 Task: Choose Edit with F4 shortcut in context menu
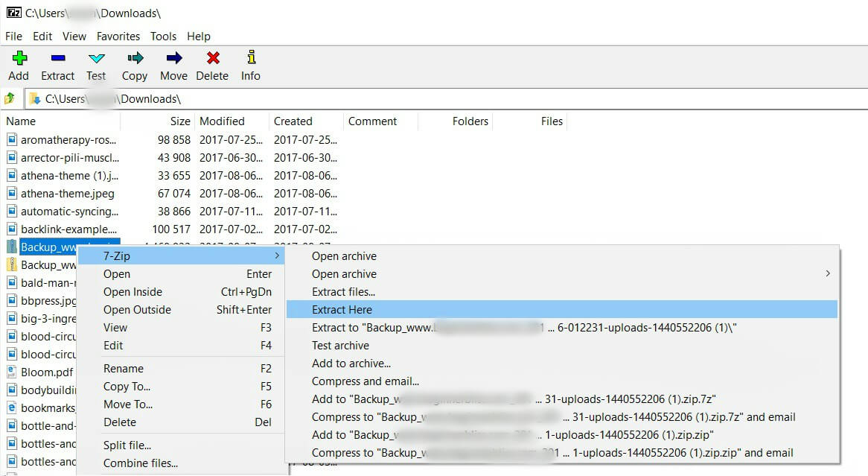(x=181, y=345)
